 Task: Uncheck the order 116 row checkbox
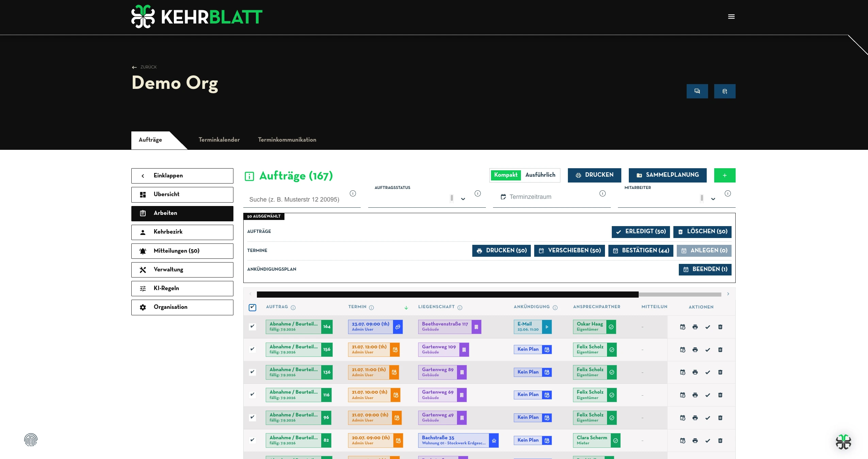(x=252, y=394)
